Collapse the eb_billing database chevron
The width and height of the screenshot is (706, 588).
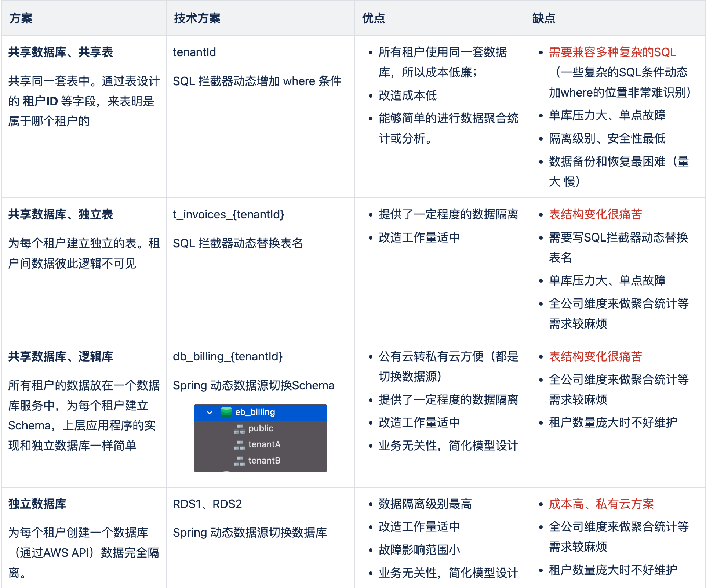click(x=210, y=412)
